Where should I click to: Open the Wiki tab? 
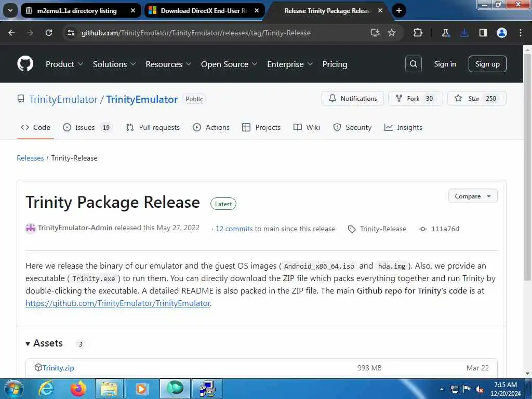(307, 128)
